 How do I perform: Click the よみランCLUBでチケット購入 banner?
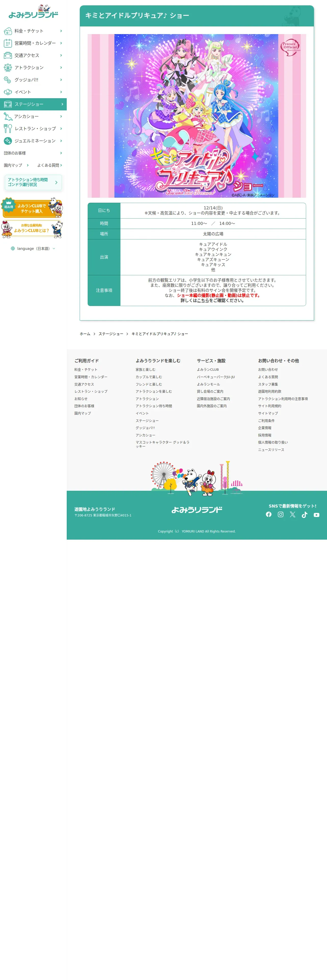pyautogui.click(x=32, y=208)
